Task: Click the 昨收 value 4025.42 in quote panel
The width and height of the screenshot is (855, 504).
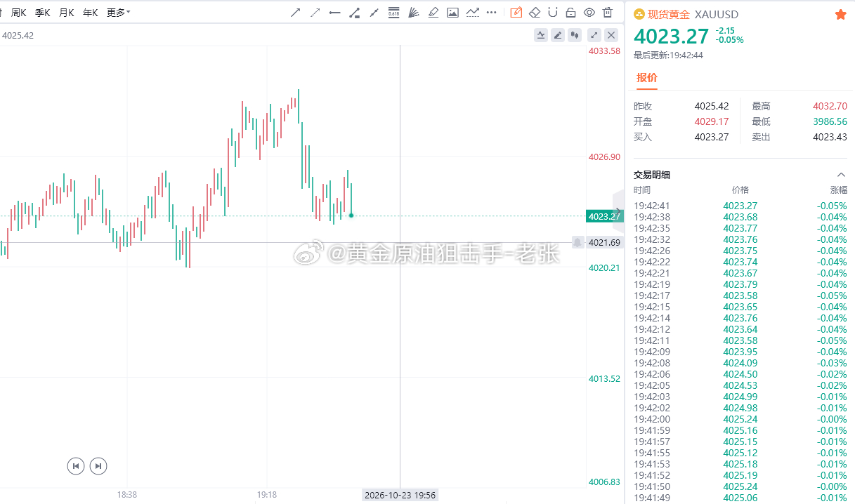Action: point(712,106)
